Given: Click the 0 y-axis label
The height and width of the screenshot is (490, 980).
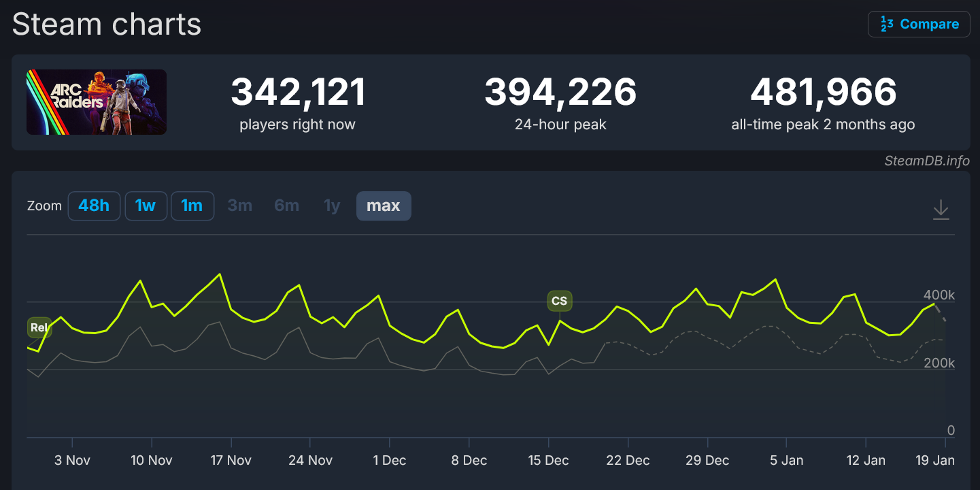Looking at the screenshot, I should [951, 431].
